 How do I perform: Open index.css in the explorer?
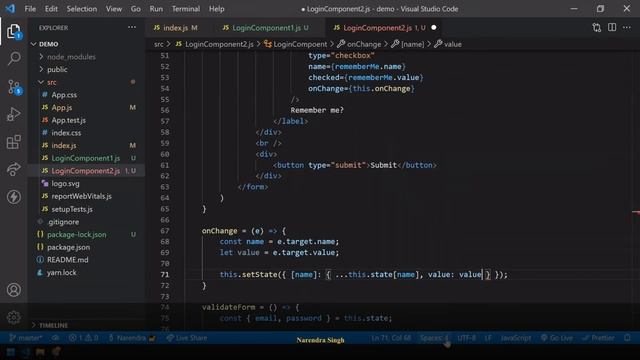coord(66,133)
